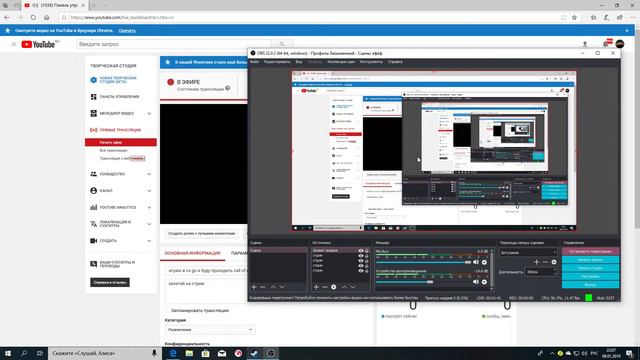Expand Localization and subtitles section

pos(149,224)
